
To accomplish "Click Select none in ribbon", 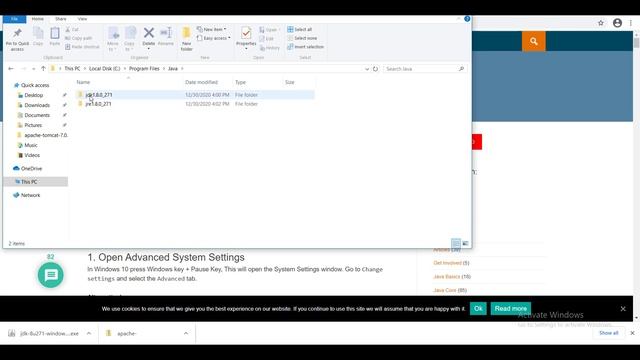I will 302,38.
